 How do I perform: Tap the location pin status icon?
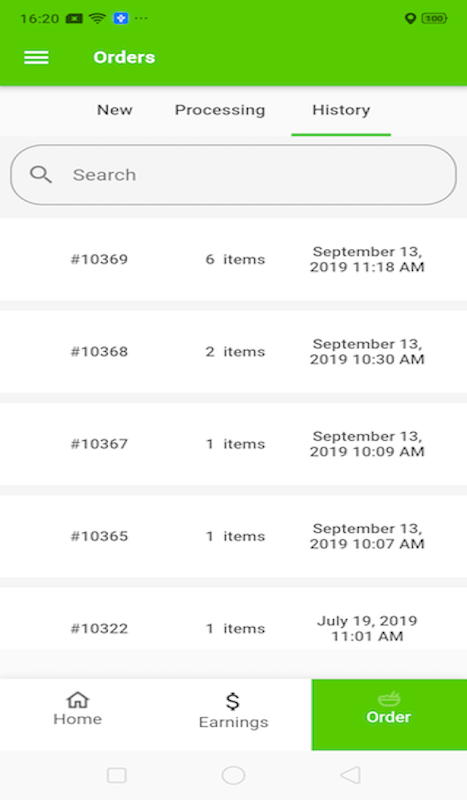[x=410, y=18]
